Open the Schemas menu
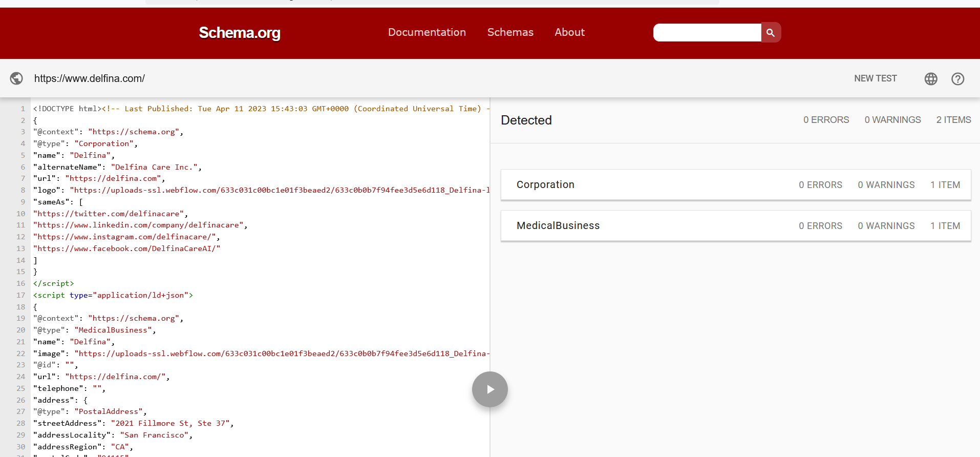Screen dimensions: 980x457 click(x=510, y=32)
